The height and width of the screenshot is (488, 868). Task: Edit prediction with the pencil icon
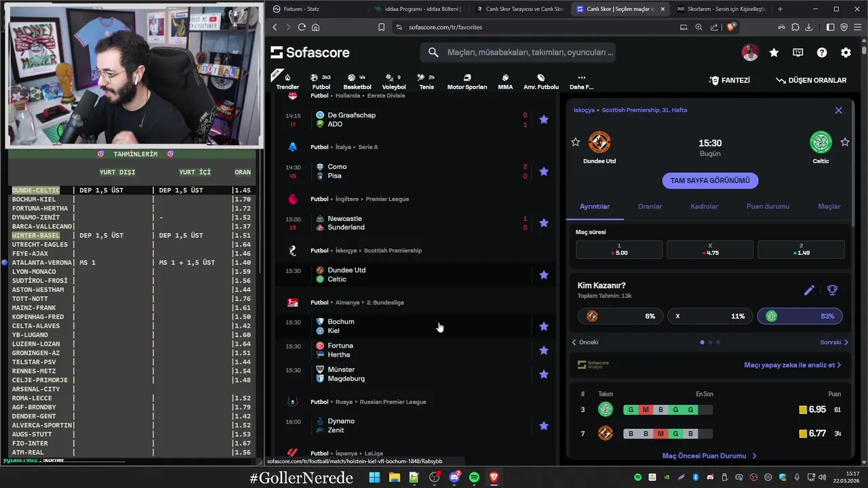[x=809, y=290]
